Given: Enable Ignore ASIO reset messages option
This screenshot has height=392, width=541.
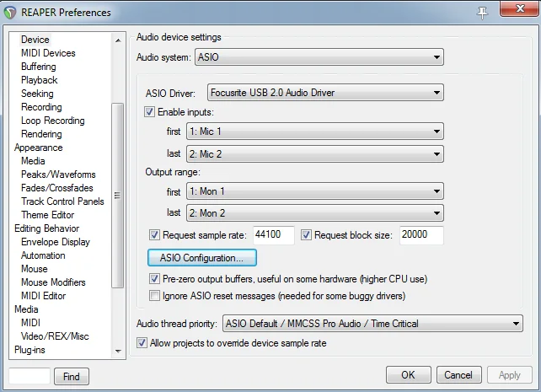Looking at the screenshot, I should pyautogui.click(x=154, y=296).
